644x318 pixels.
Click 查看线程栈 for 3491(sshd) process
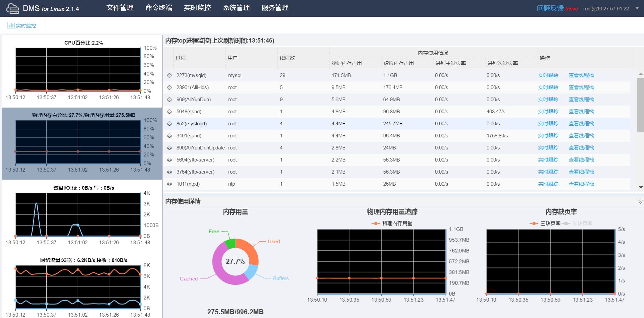(581, 136)
